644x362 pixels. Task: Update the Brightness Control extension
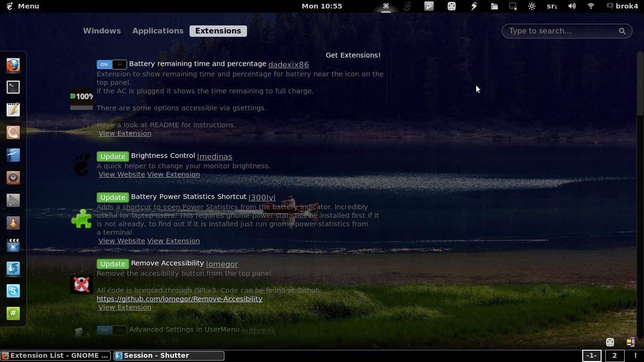113,156
